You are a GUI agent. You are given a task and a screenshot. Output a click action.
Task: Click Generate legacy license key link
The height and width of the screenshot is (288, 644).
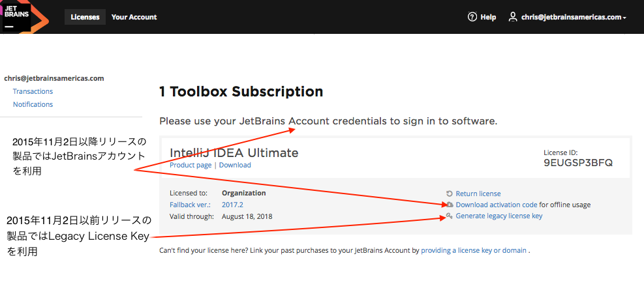tap(499, 216)
